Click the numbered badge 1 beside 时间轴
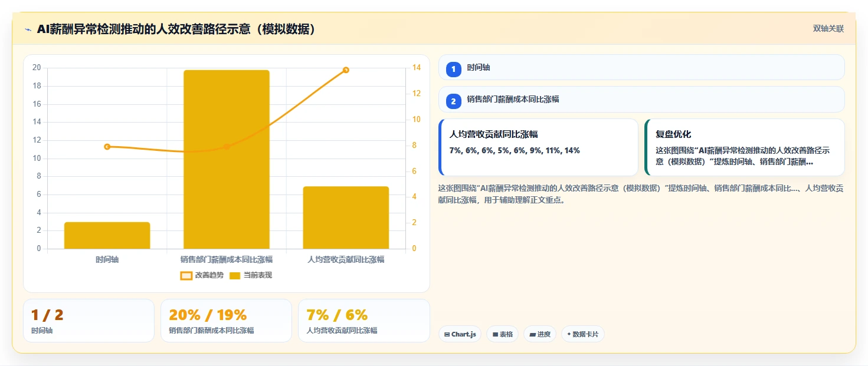868x366 pixels. click(x=454, y=69)
